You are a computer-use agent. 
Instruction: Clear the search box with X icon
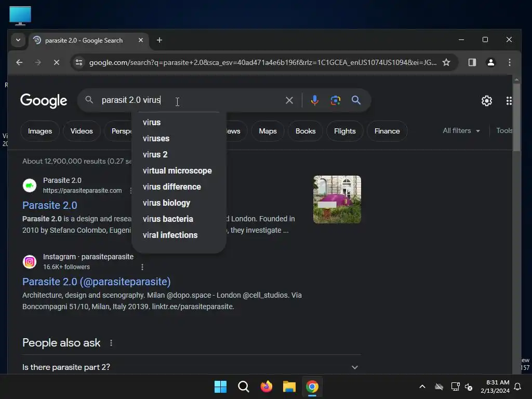[289, 100]
